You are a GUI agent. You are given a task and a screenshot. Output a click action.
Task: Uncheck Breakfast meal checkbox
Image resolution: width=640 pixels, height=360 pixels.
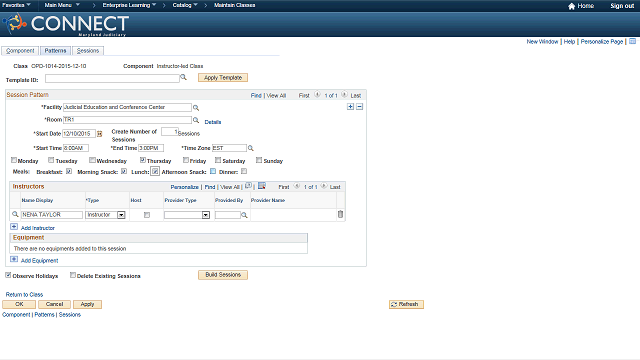[x=69, y=171]
